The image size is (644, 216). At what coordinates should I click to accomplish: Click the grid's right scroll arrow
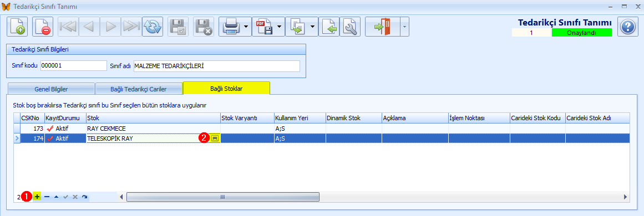pos(626,197)
